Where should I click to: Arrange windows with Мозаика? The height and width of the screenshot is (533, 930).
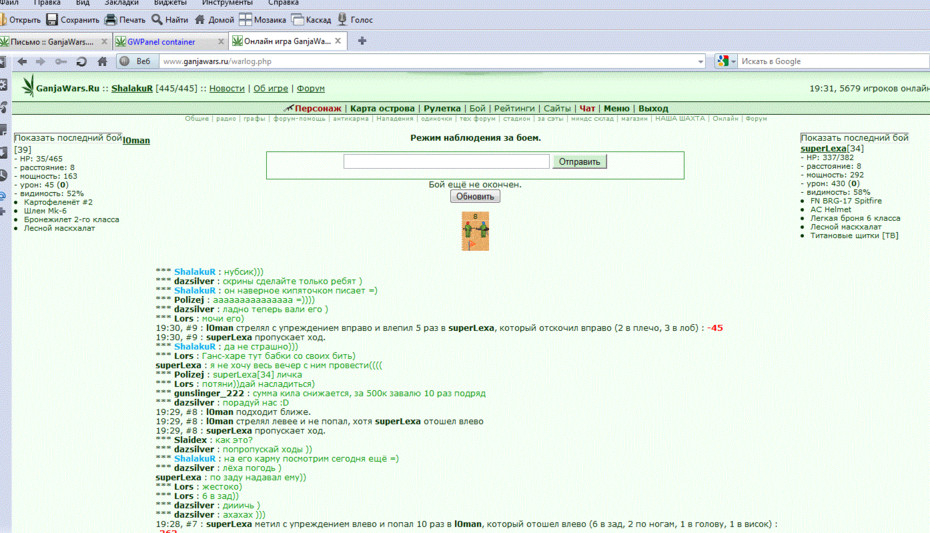click(x=263, y=20)
